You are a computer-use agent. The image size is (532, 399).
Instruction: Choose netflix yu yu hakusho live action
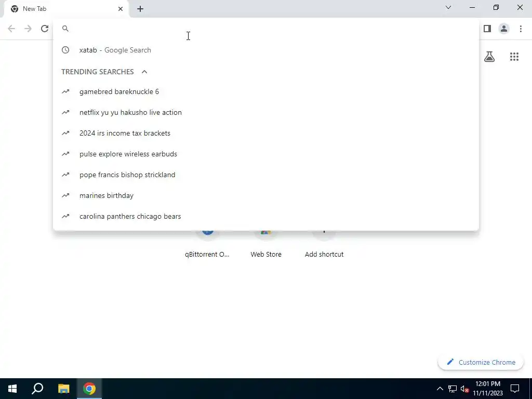(x=266, y=112)
